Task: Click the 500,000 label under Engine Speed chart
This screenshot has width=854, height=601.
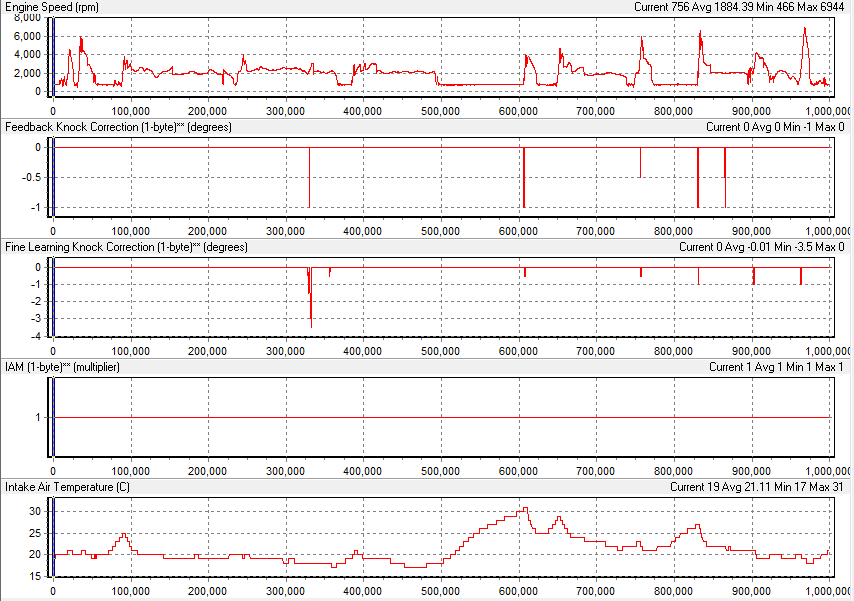Action: coord(442,111)
